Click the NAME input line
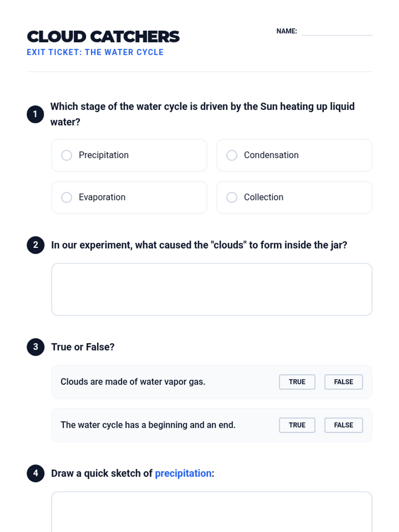The height and width of the screenshot is (532, 399). pyautogui.click(x=336, y=32)
